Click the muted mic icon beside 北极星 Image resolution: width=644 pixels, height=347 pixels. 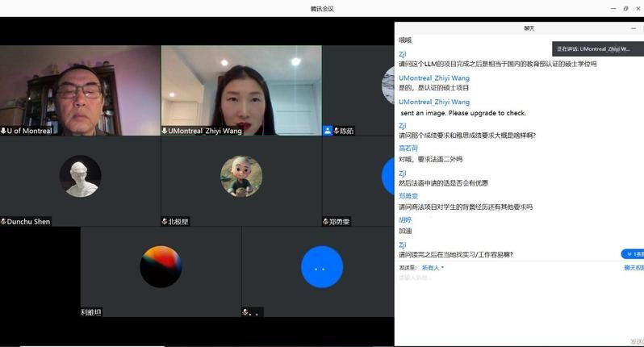click(x=165, y=221)
